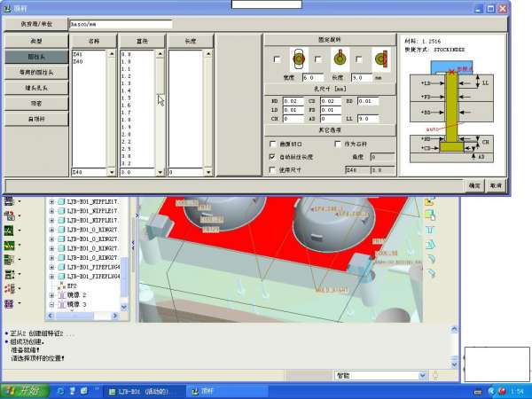Select the highlighted cylindrical head pin type
Image resolution: width=532 pixels, height=399 pixels.
36,57
